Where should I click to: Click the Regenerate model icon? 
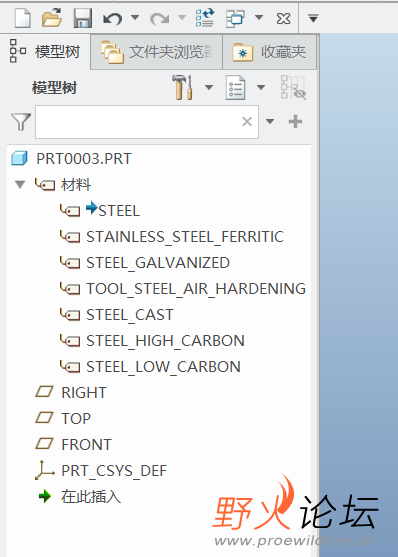pos(205,18)
